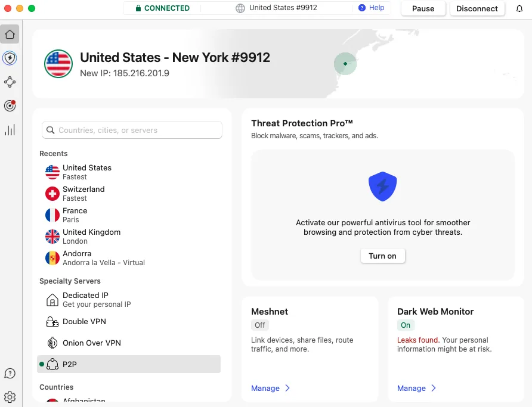Click the Double VPN padlocks icon

(x=52, y=321)
